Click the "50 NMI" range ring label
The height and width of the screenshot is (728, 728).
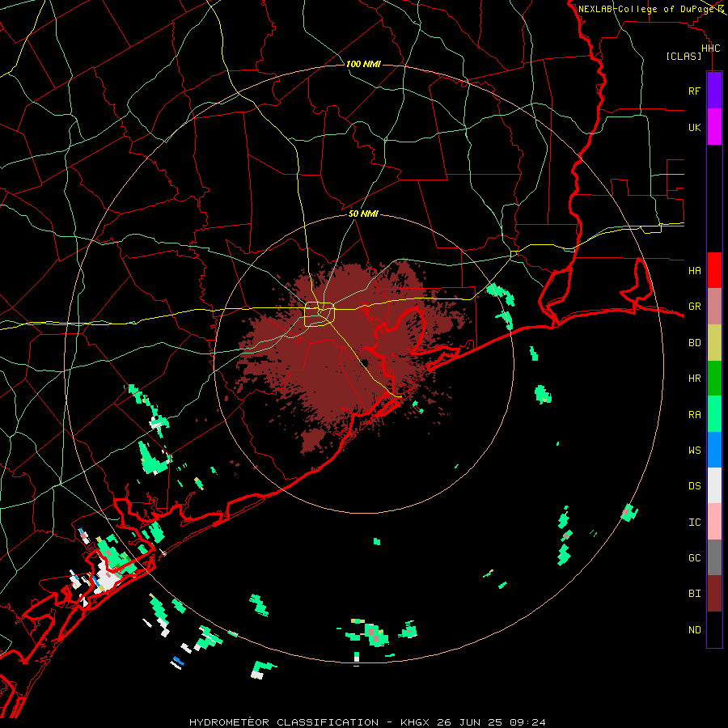363,214
